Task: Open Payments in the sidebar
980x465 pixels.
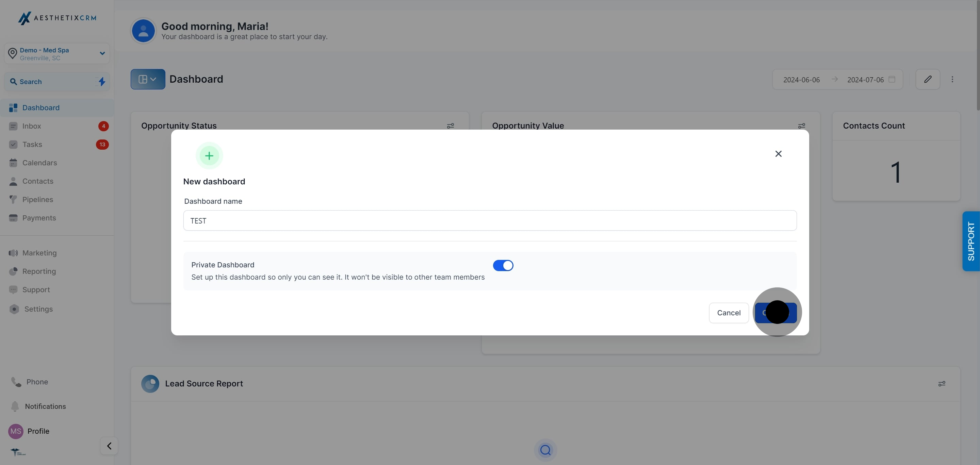Action: click(57, 218)
